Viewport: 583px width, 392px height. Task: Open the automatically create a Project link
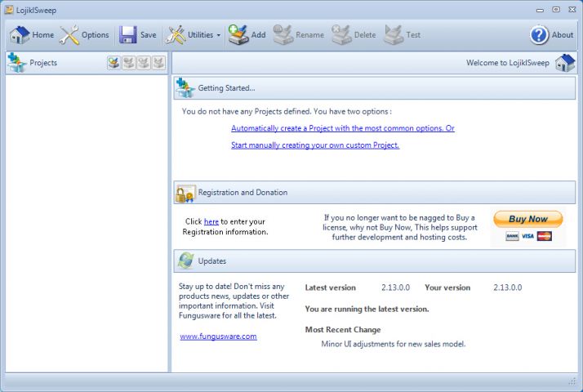[x=342, y=128]
